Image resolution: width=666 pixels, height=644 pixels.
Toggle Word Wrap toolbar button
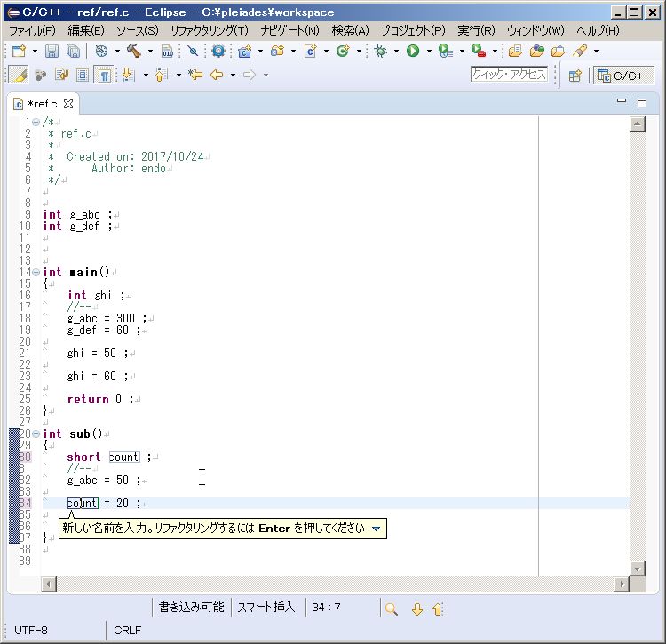pos(61,76)
